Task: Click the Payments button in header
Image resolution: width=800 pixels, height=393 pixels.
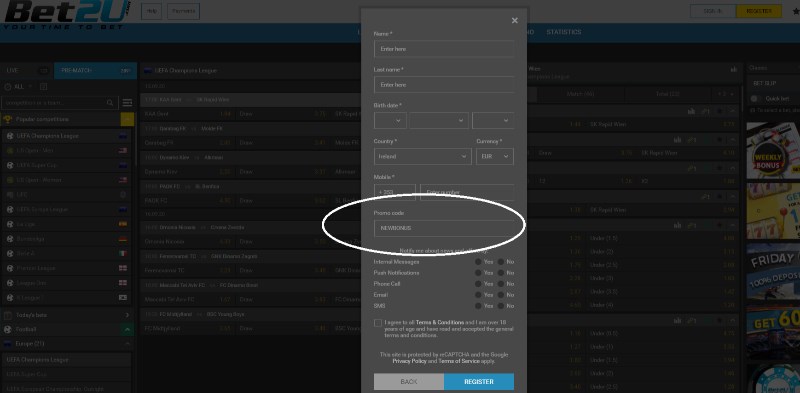Action: point(183,11)
